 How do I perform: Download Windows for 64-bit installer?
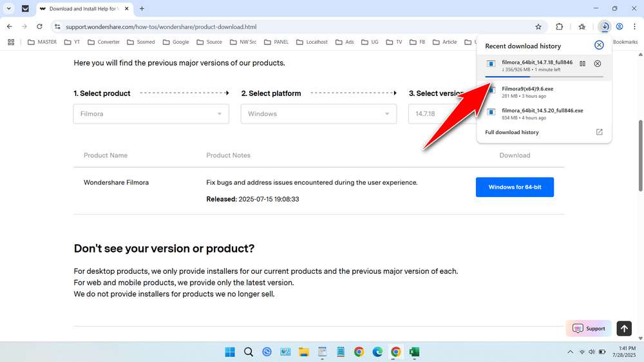pos(515,187)
